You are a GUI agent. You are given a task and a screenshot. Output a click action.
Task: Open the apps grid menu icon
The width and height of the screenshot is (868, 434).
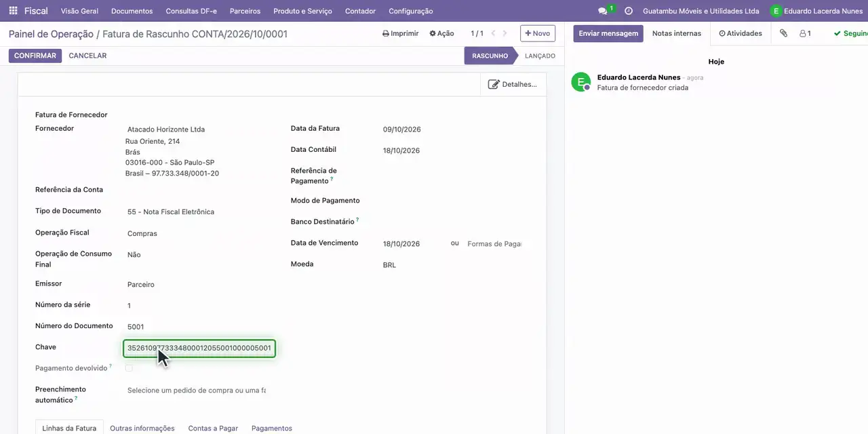(x=13, y=11)
